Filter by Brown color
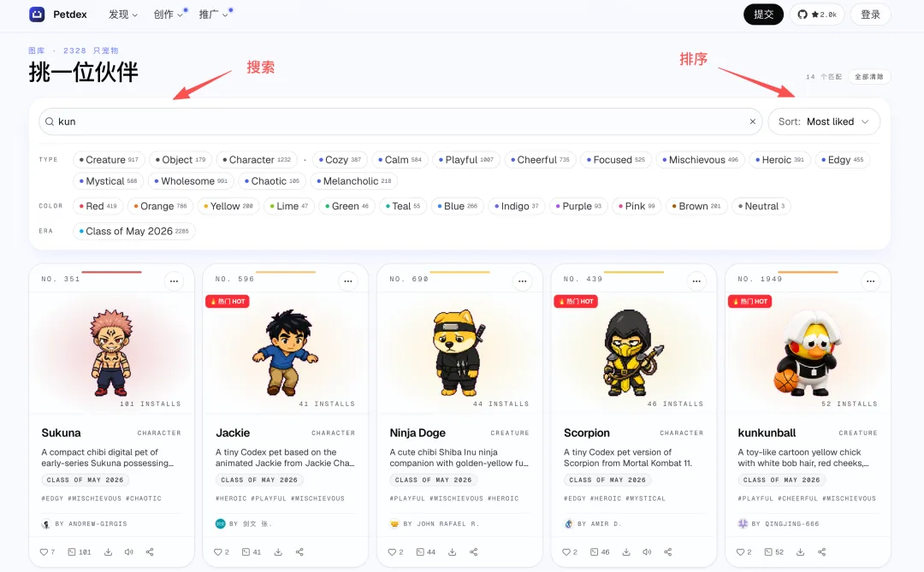Viewport: 924px width, 572px height. [696, 206]
